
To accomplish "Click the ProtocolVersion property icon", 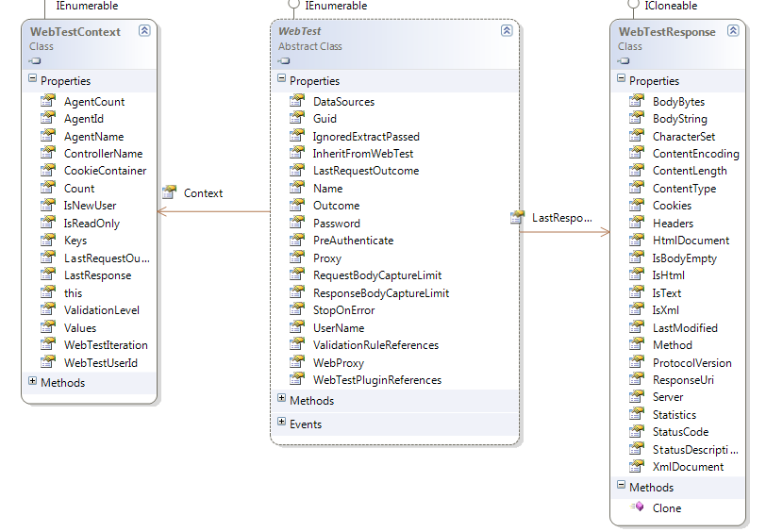I will (x=637, y=361).
